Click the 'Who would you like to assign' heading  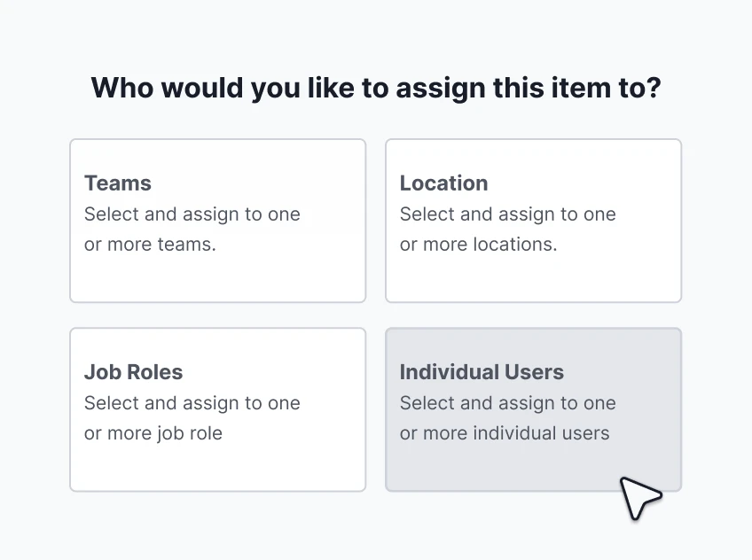click(x=376, y=89)
